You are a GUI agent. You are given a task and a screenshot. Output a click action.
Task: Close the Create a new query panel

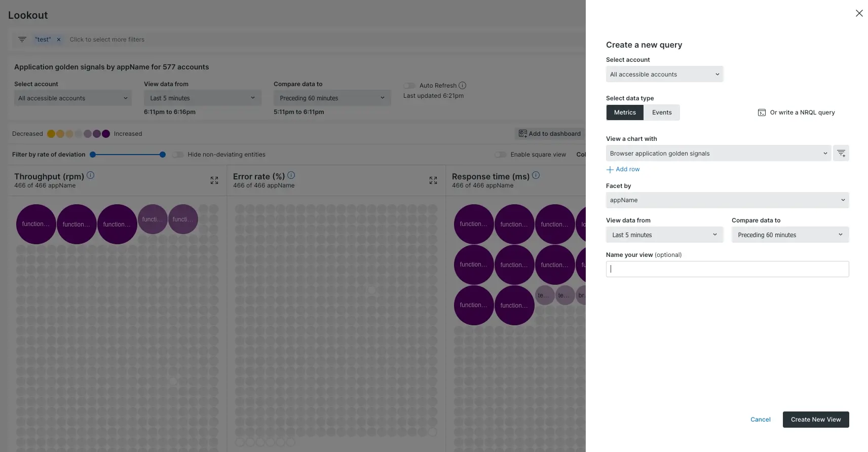click(859, 13)
